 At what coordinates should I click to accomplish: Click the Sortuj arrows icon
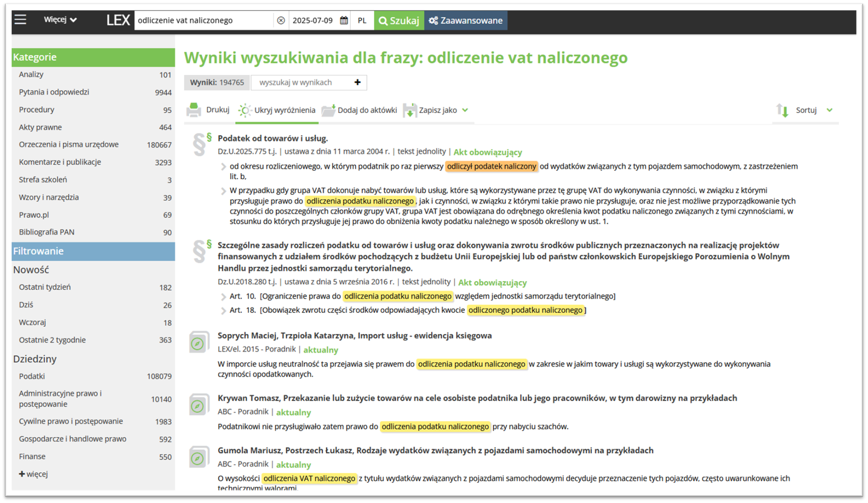tap(782, 110)
